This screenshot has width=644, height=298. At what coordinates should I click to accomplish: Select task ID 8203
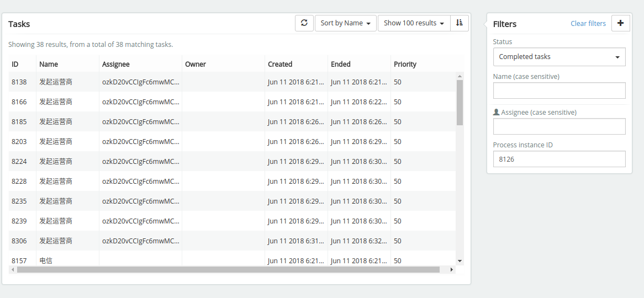(x=19, y=142)
